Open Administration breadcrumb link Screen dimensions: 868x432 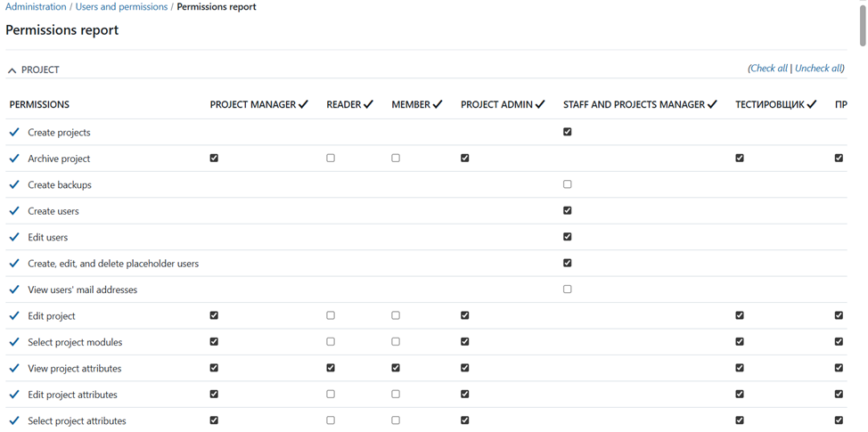click(36, 7)
